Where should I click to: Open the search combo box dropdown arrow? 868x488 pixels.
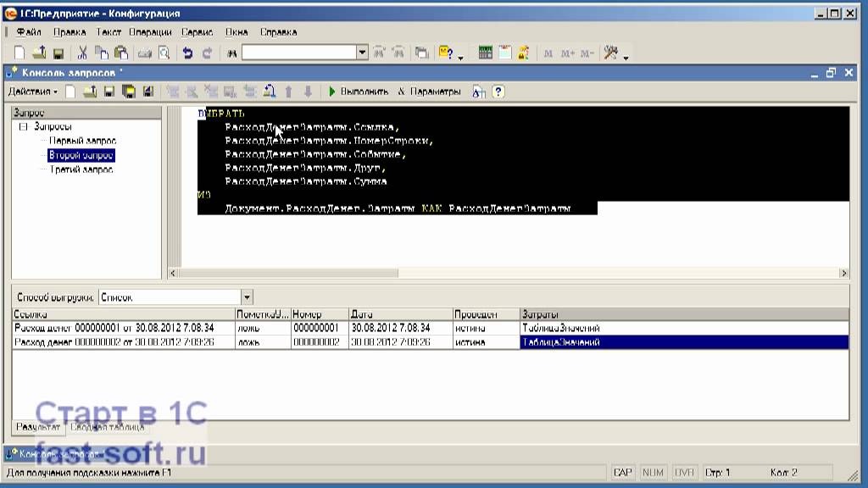pyautogui.click(x=362, y=53)
